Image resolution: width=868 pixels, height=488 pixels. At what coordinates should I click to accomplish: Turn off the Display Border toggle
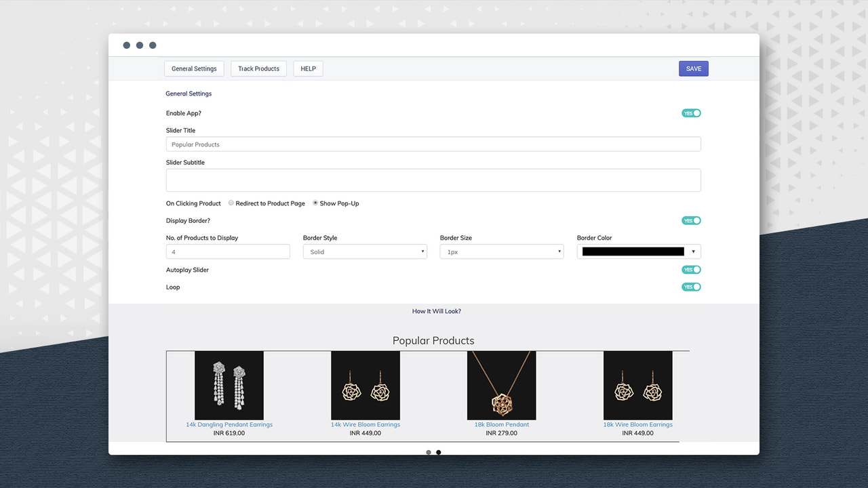pos(691,220)
